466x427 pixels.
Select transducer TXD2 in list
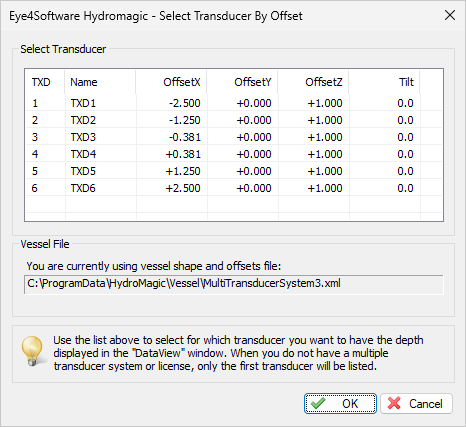point(234,120)
